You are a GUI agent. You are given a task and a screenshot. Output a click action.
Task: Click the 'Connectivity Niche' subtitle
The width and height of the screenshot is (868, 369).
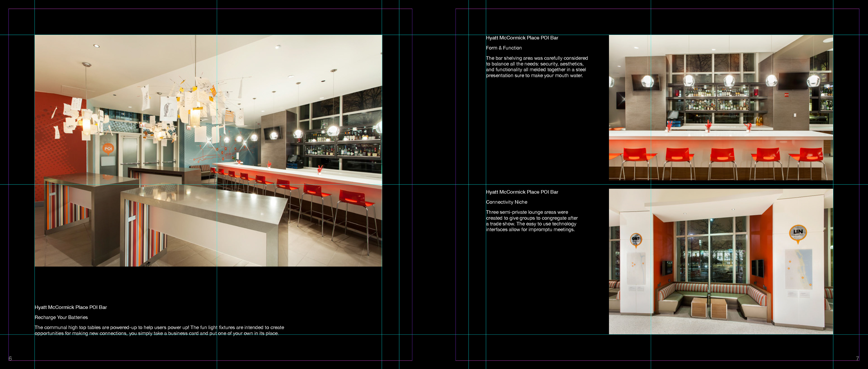[x=506, y=202]
